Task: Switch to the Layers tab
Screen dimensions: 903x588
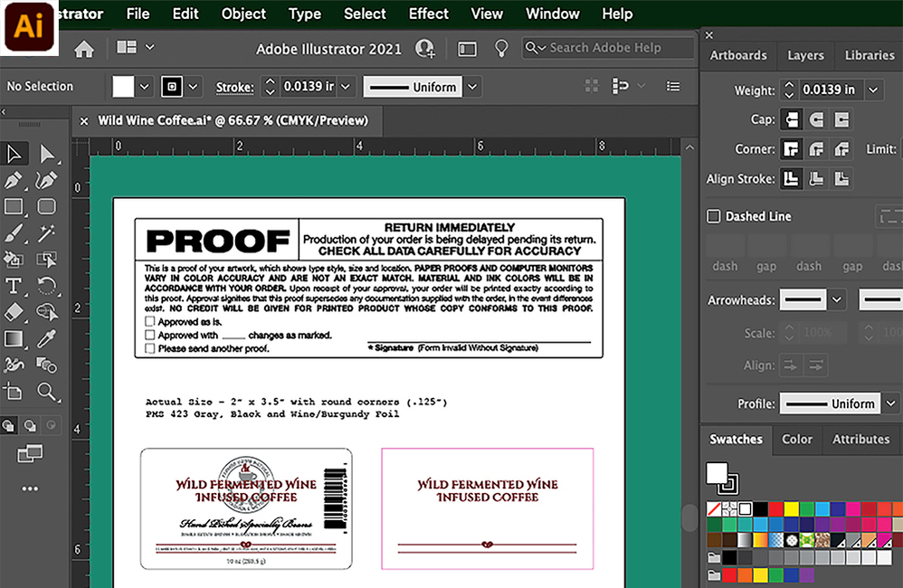Action: pos(805,55)
